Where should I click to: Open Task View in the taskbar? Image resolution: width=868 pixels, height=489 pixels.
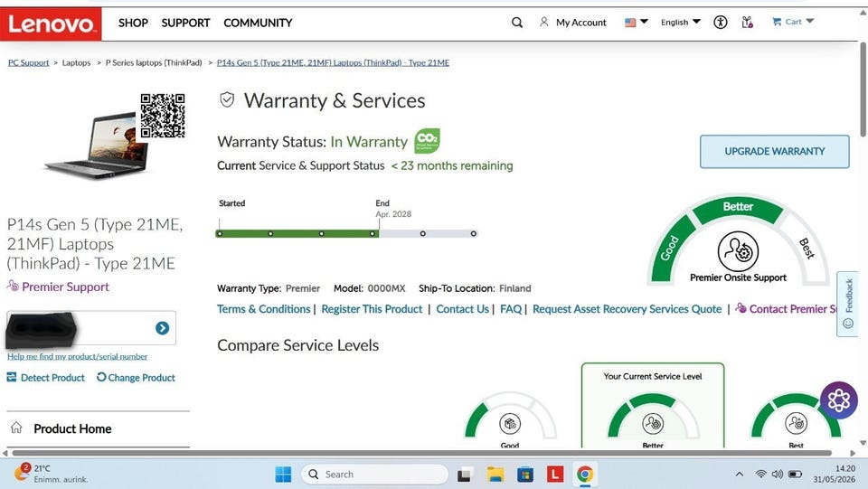pyautogui.click(x=464, y=474)
